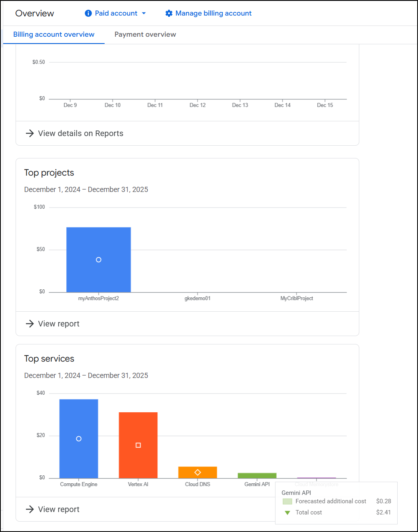Expand the Paid account dropdown arrow
Image resolution: width=418 pixels, height=532 pixels.
(144, 13)
